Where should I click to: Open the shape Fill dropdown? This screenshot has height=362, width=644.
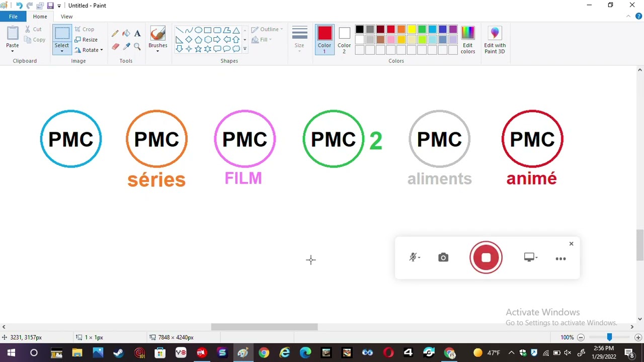click(x=262, y=40)
